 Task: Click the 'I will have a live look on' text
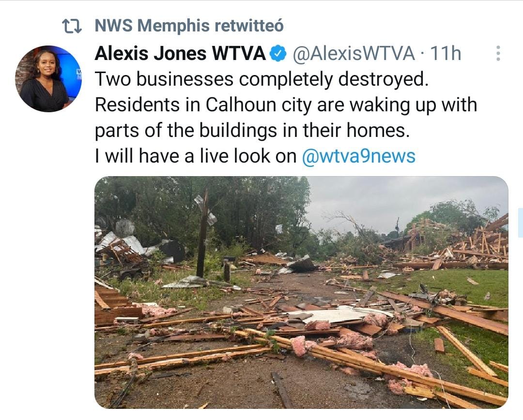coord(196,156)
